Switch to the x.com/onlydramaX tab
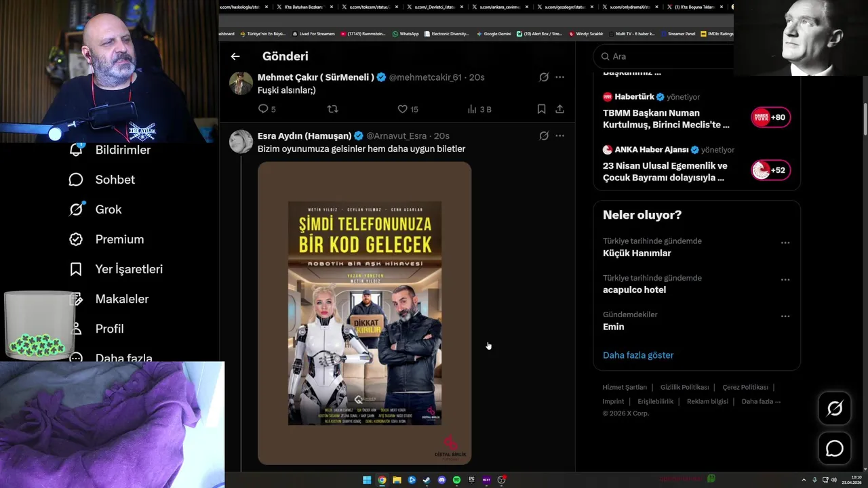The height and width of the screenshot is (488, 868). (630, 7)
